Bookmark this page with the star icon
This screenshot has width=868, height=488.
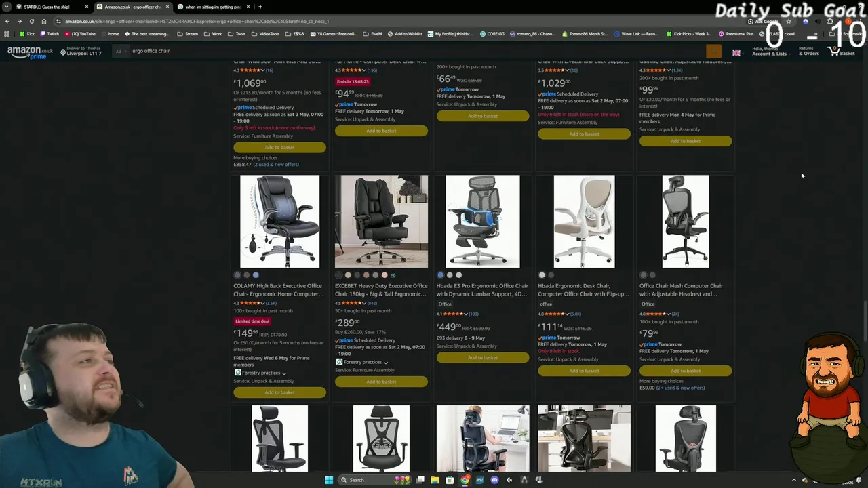pyautogui.click(x=788, y=21)
